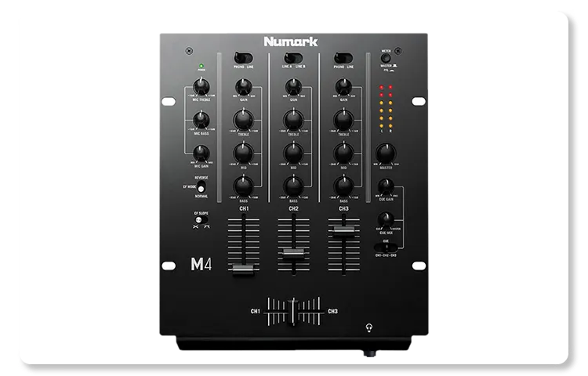The image size is (588, 376).
Task: Click the Mic Gain knob
Action: tap(201, 154)
